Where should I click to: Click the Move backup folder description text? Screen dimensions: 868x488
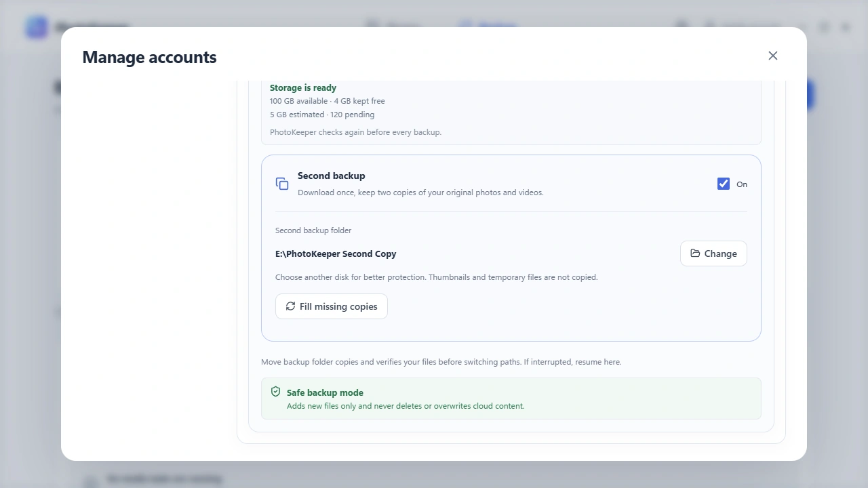(441, 362)
